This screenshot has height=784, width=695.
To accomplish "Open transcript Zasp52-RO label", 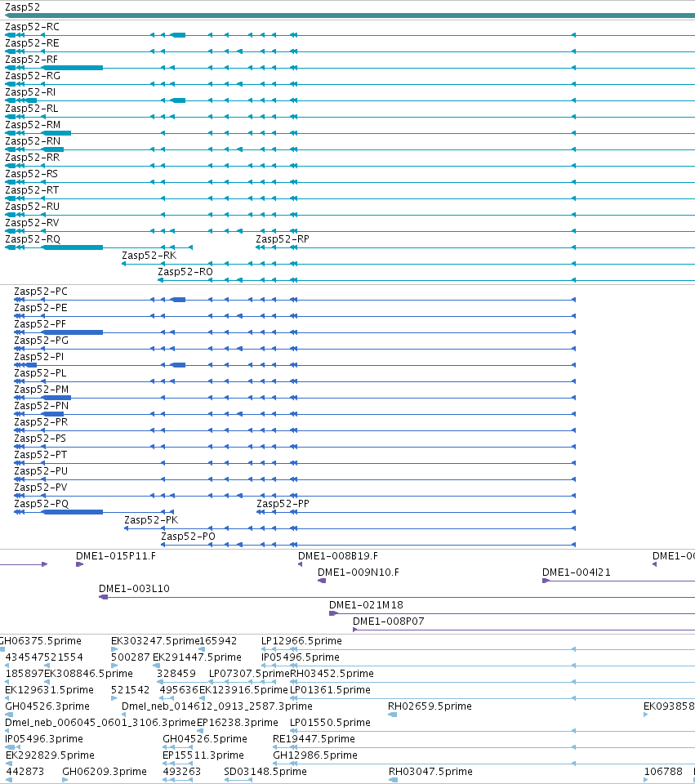I will [185, 272].
